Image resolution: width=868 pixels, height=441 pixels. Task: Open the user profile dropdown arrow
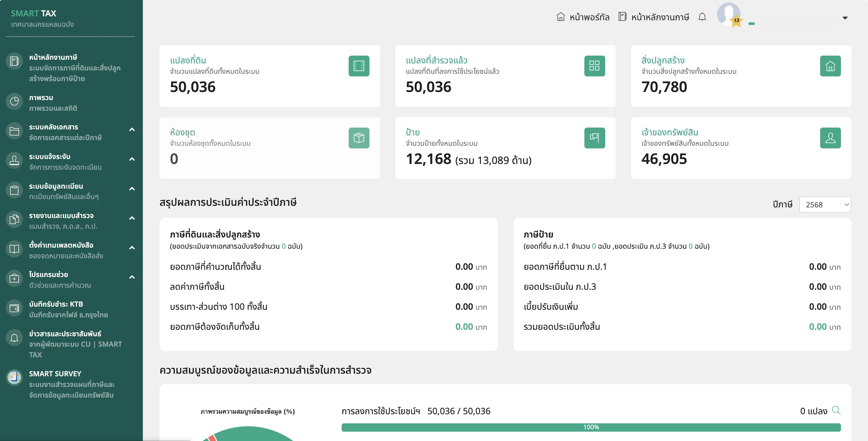(845, 18)
